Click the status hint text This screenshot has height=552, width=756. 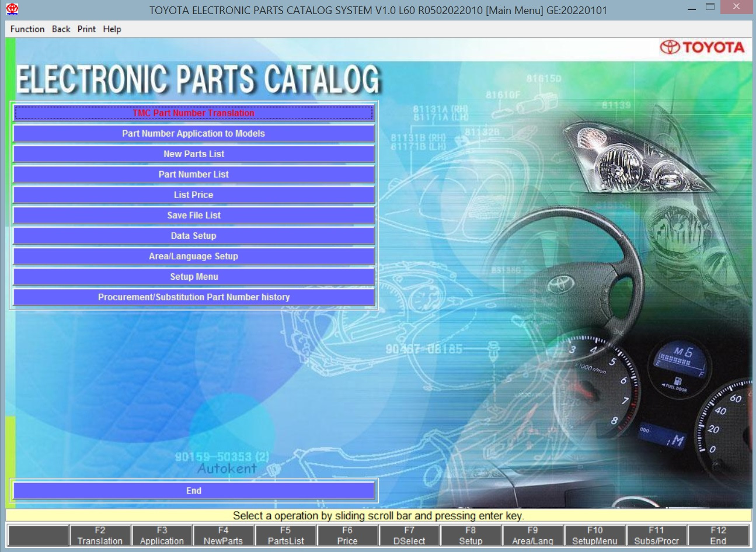[x=378, y=516]
